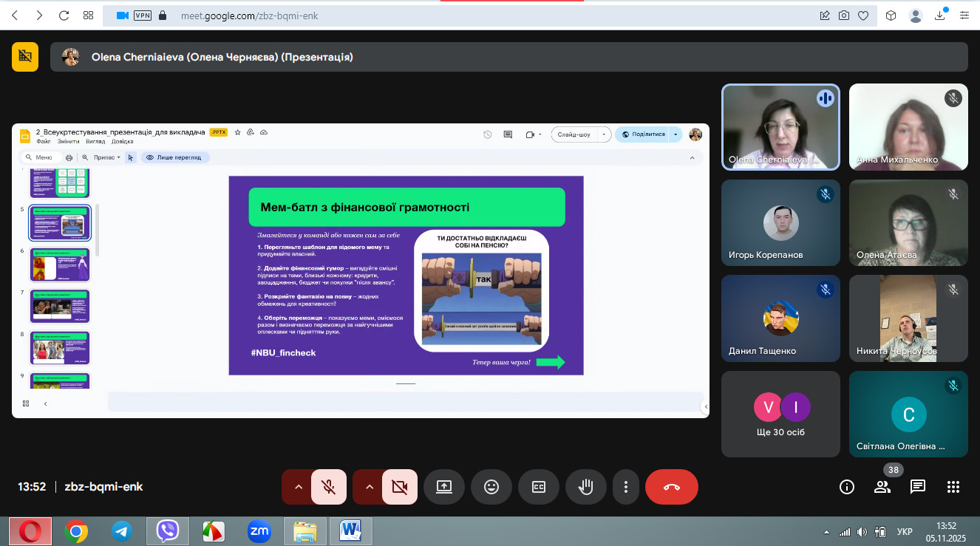Open the chat messages icon
The image size is (980, 546).
point(918,487)
